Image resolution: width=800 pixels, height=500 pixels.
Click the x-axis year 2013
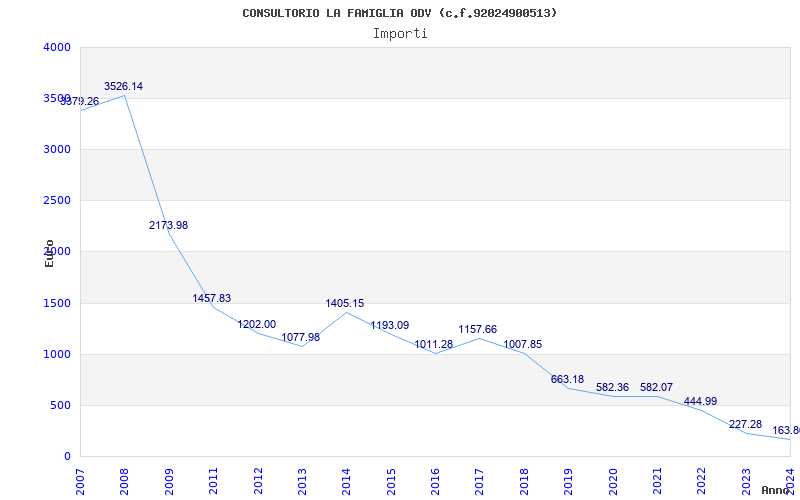coord(302,482)
